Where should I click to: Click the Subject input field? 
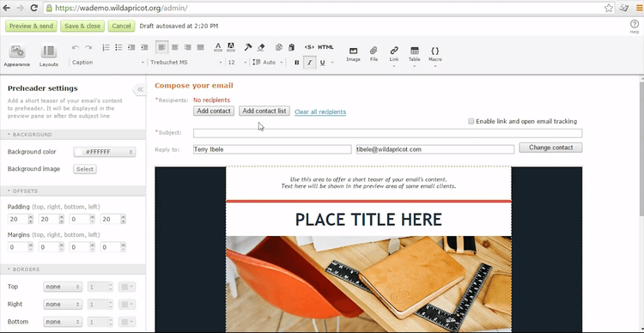click(x=388, y=133)
